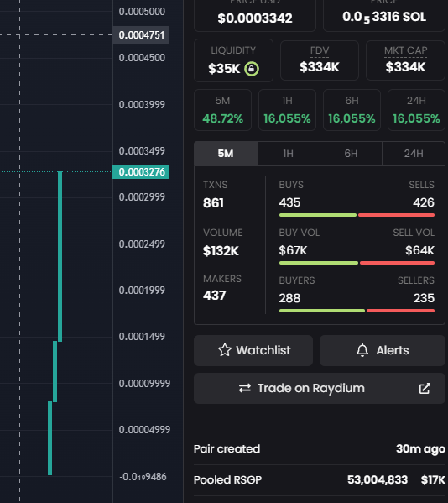Click the 0.0005000 price axis label
This screenshot has width=448, height=503.
pos(142,12)
